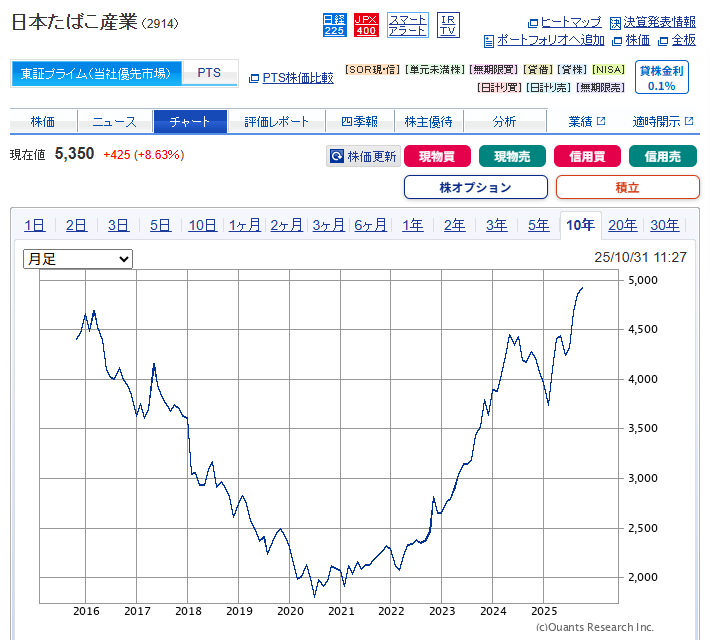
Task: Click the current price 5,350 value
Action: point(74,154)
